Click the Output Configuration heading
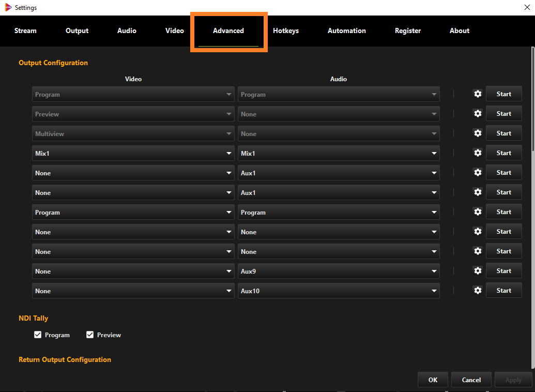 click(x=53, y=63)
